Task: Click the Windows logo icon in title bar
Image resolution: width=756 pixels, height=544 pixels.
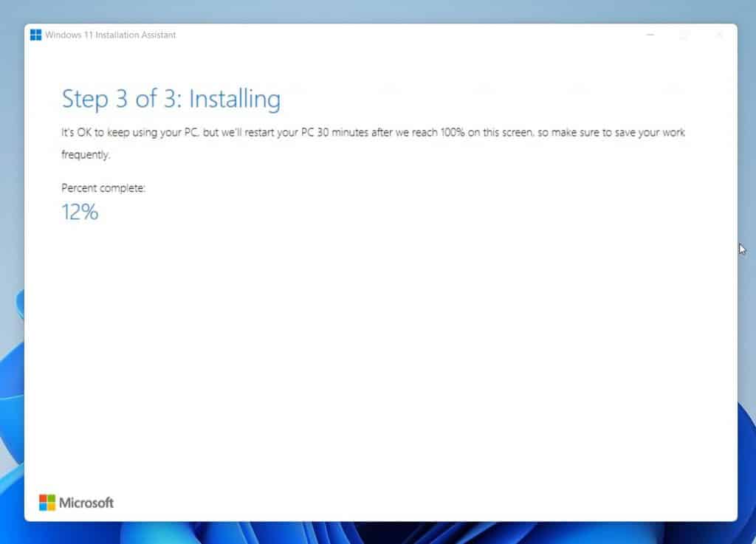Action: [35, 35]
